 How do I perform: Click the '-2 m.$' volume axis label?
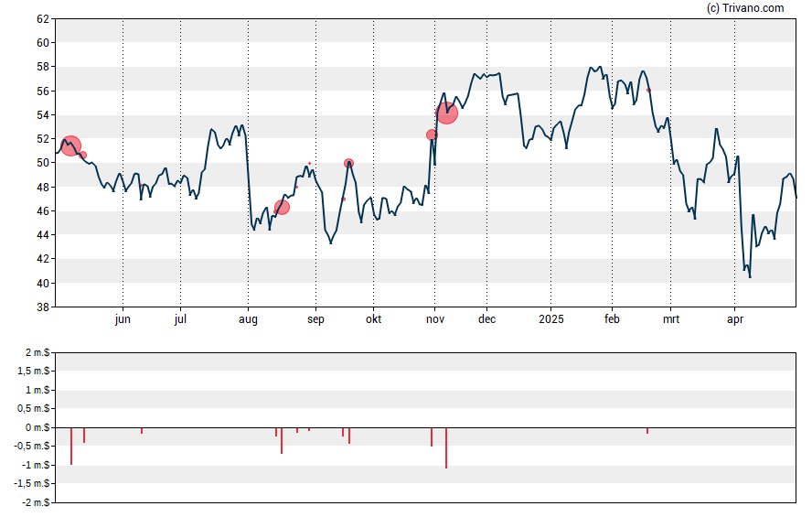click(36, 502)
